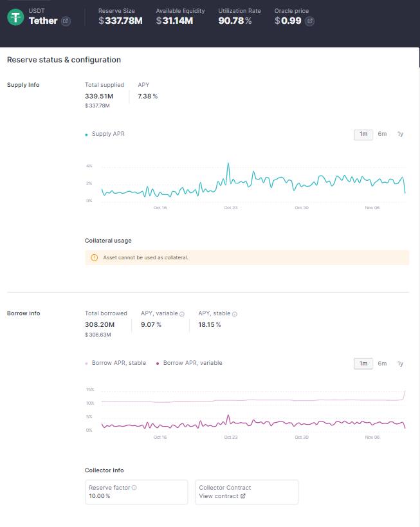The height and width of the screenshot is (527, 420).
Task: Switch Borrow APR chart to 6m
Action: click(x=382, y=364)
